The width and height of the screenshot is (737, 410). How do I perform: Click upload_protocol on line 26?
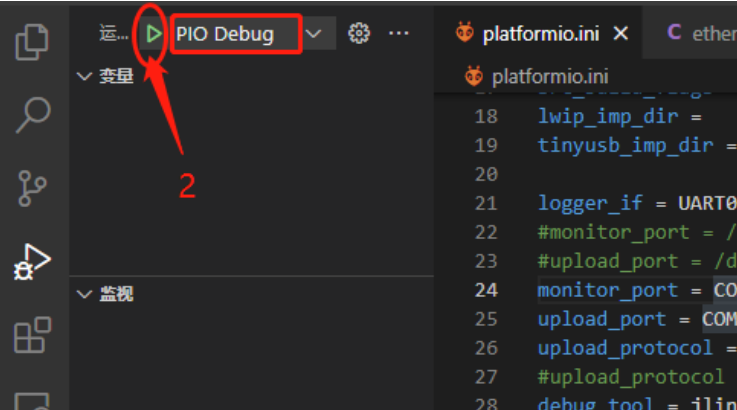coord(625,348)
